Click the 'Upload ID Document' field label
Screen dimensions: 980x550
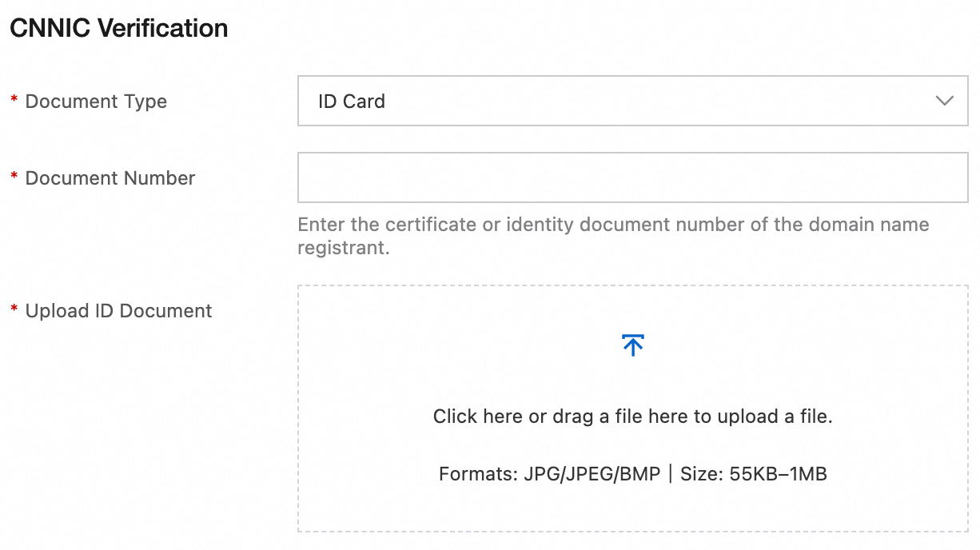click(118, 311)
